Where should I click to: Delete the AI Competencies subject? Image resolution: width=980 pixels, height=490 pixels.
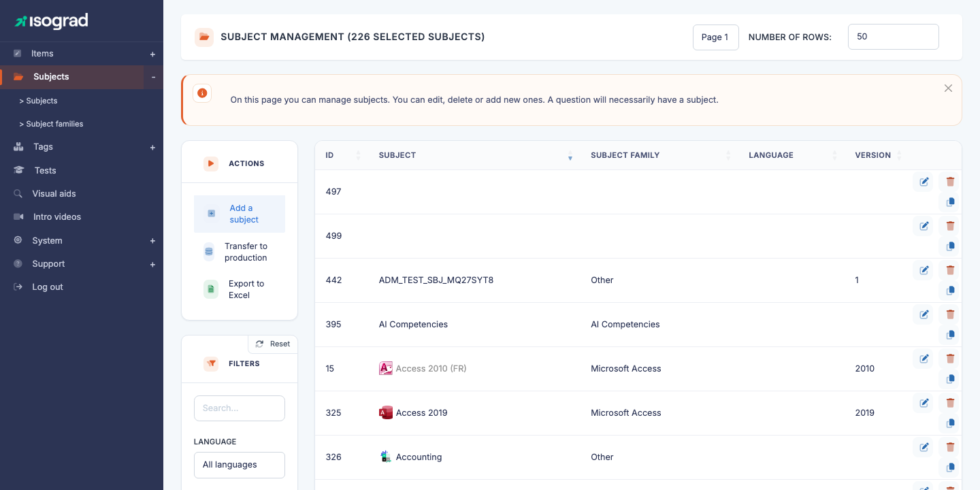tap(950, 314)
